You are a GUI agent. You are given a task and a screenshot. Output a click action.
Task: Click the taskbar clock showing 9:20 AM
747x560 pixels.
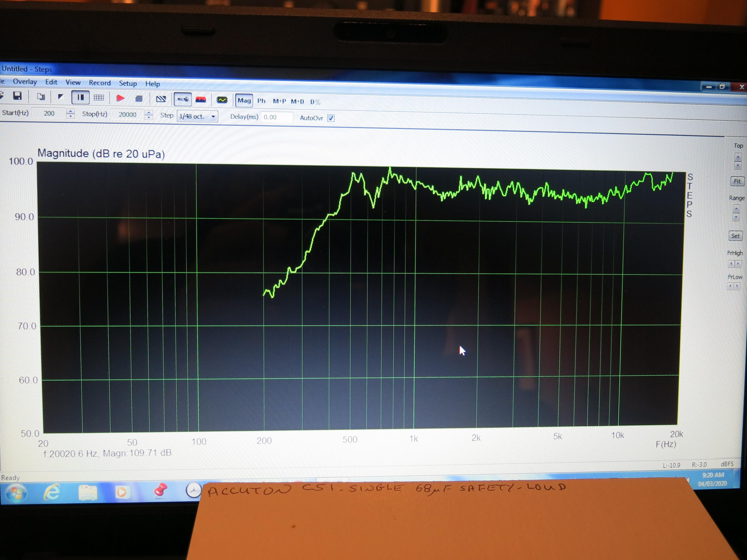click(x=713, y=475)
